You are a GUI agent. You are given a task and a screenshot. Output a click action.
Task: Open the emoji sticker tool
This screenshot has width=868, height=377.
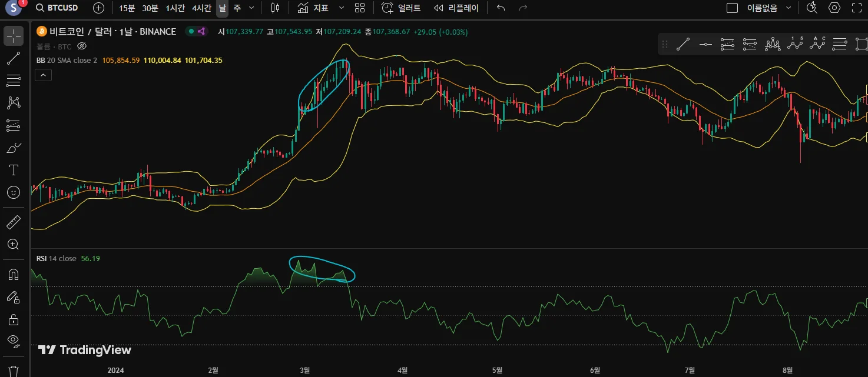[x=14, y=192]
